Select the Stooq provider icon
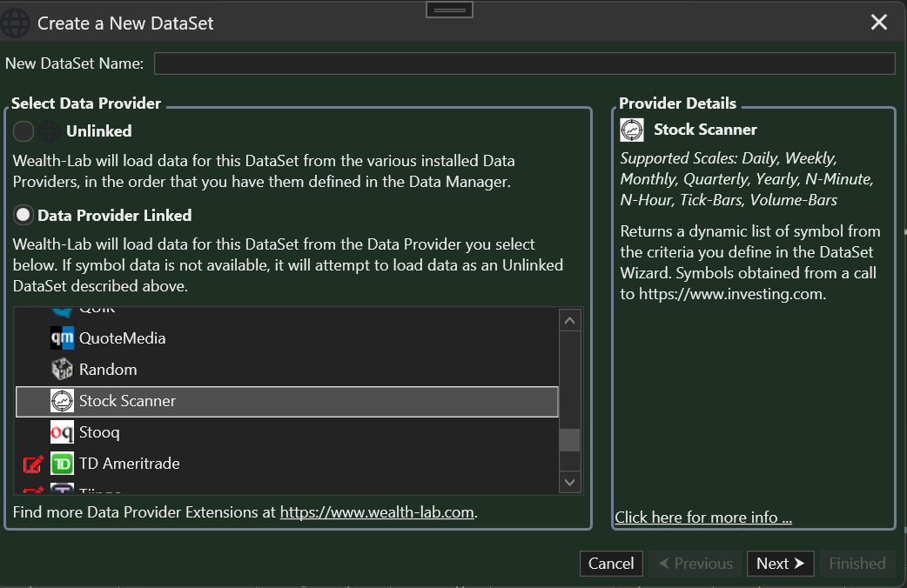Viewport: 907px width, 588px height. point(62,432)
